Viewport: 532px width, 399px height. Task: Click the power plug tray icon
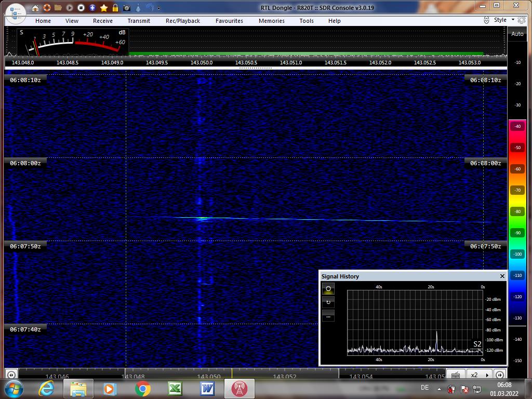tap(451, 389)
